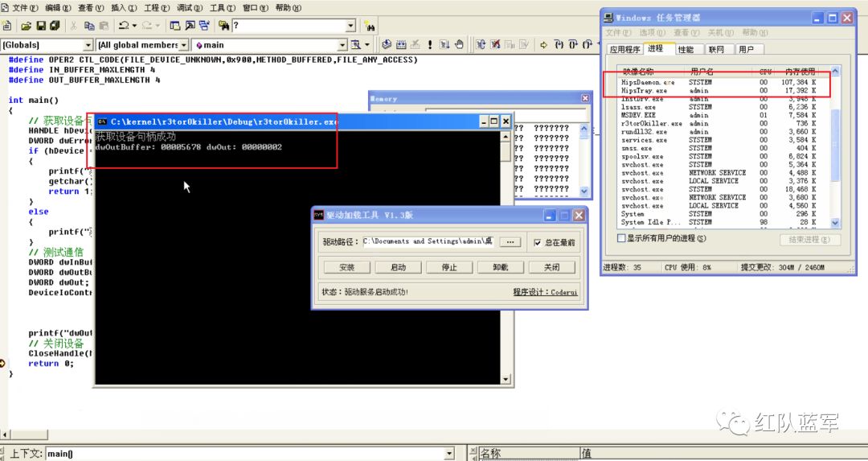This screenshot has width=868, height=461.
Task: Expand the Undo history dropdown arrow
Action: 134,26
